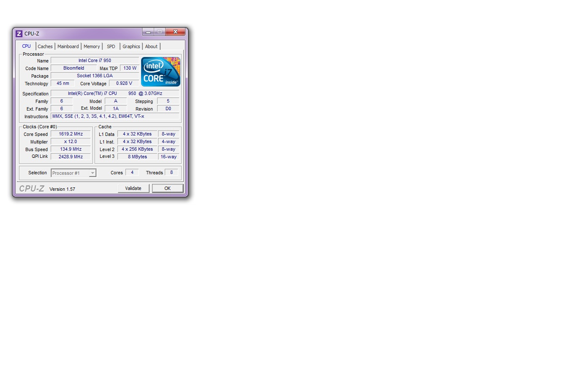Click the Level 2 size '4 x 256 KBytes'
This screenshot has height=371, width=588.
point(137,149)
